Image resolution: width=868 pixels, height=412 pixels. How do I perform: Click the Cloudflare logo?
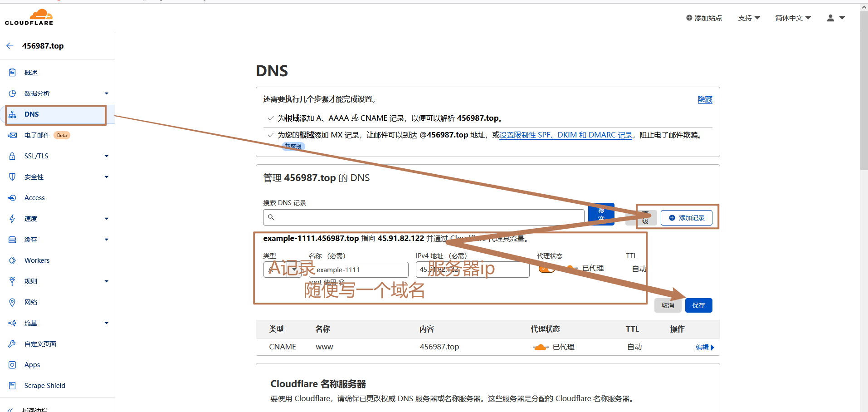(x=29, y=17)
